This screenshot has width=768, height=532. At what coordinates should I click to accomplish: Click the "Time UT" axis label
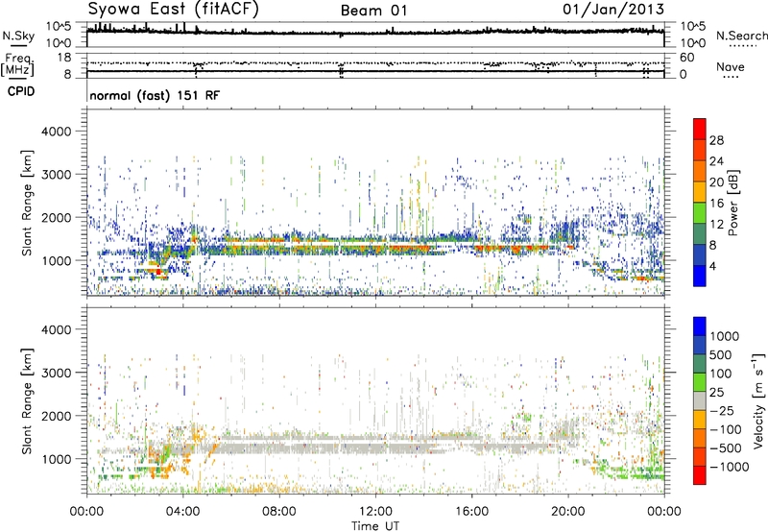coord(375,526)
